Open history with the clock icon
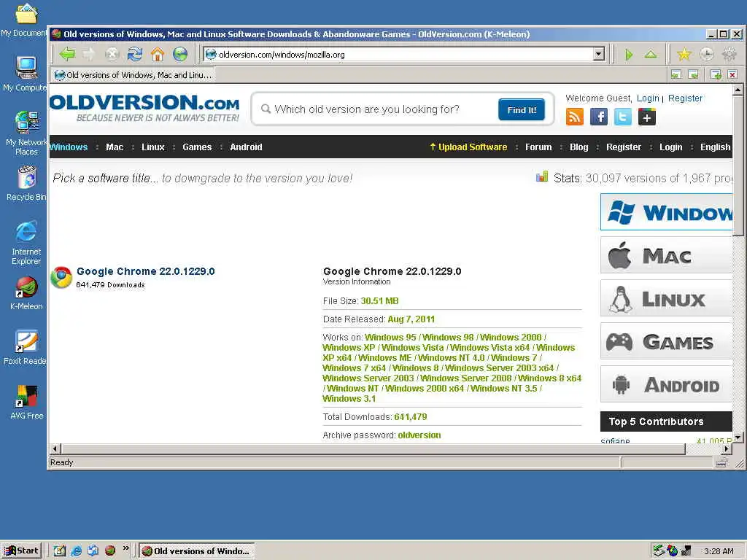 point(706,54)
